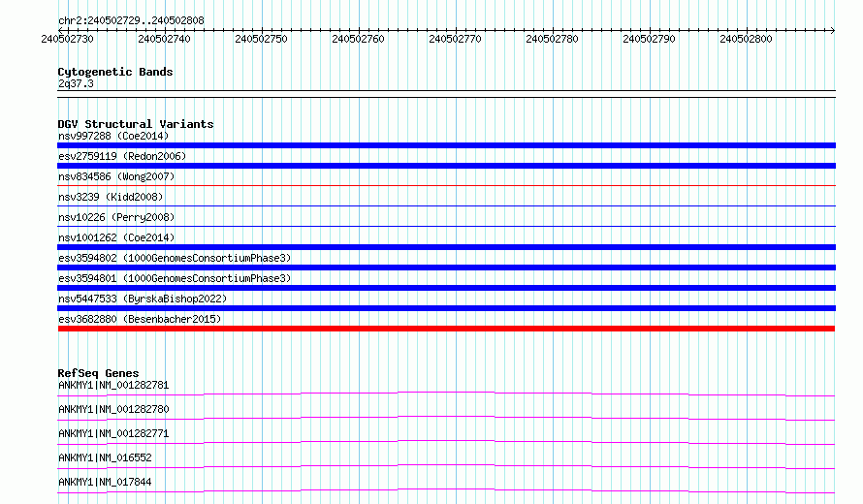Click the blue bar of esv3594802
Viewport: 863px width, 504px height.
coord(446,268)
